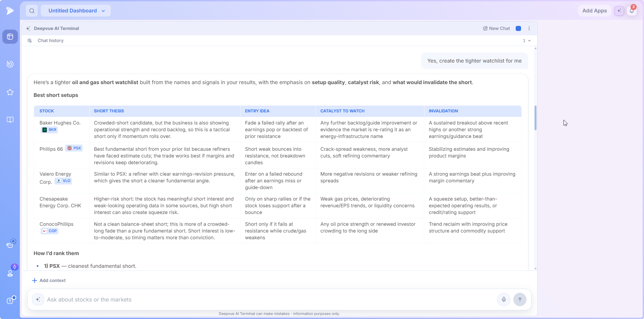Click the scroll up arrow of chat
644x319 pixels.
point(535,49)
